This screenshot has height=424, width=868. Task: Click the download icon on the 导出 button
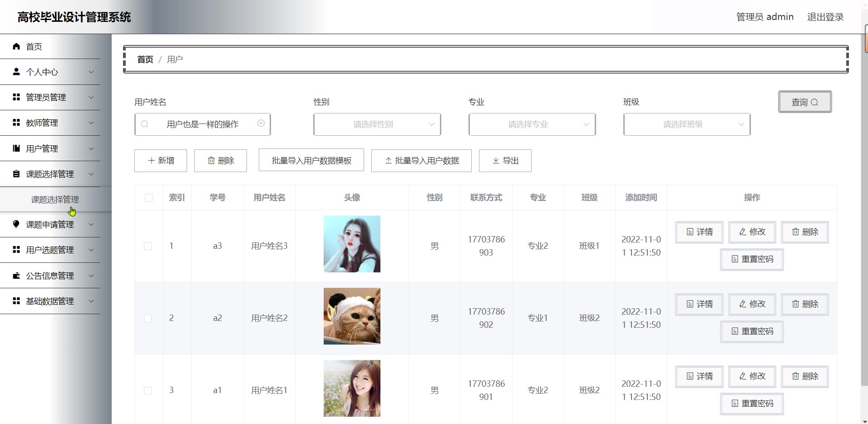click(x=496, y=161)
